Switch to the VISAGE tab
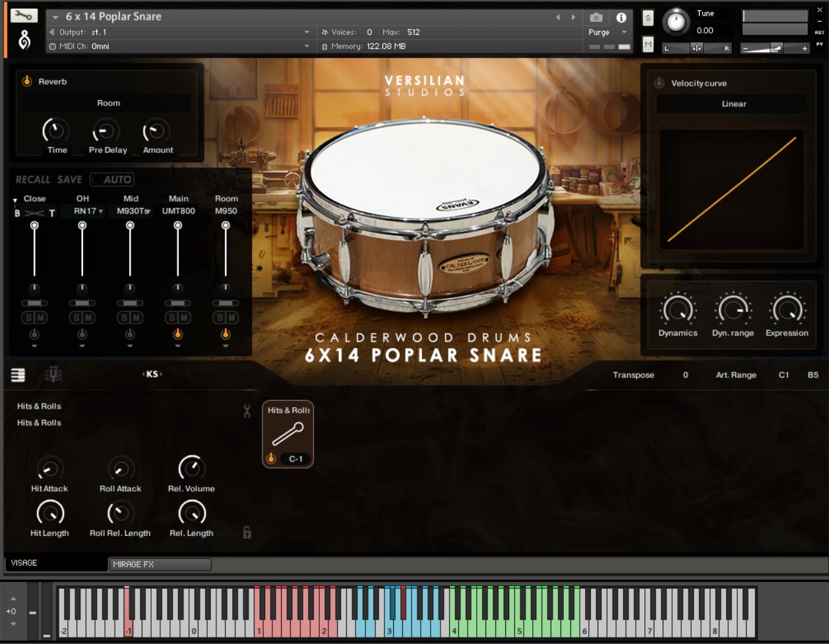The image size is (829, 644). click(x=56, y=563)
